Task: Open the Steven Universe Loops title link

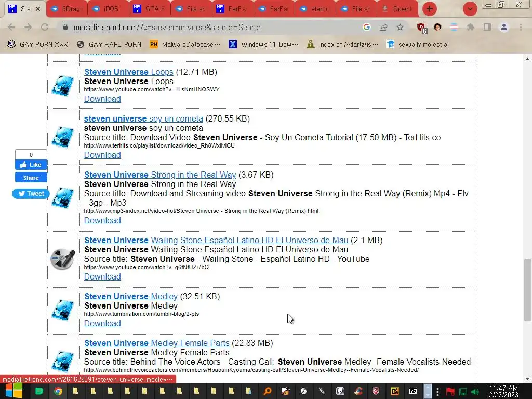Action: [x=129, y=72]
